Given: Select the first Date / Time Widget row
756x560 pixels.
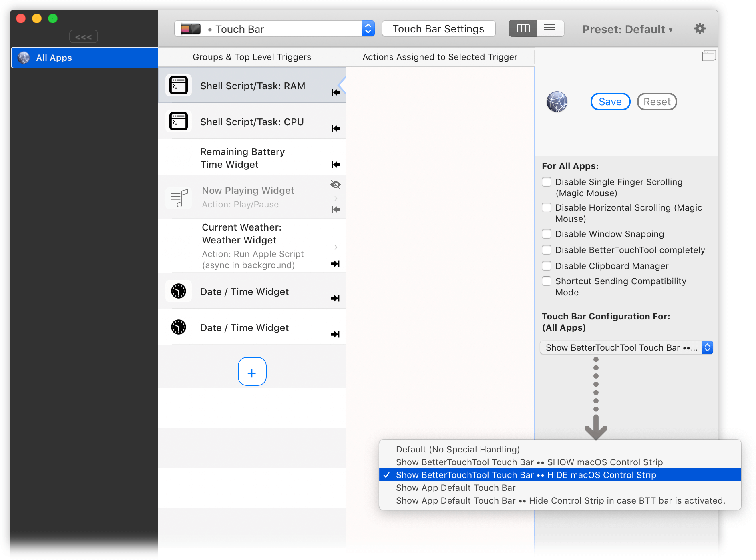Looking at the screenshot, I should [252, 291].
